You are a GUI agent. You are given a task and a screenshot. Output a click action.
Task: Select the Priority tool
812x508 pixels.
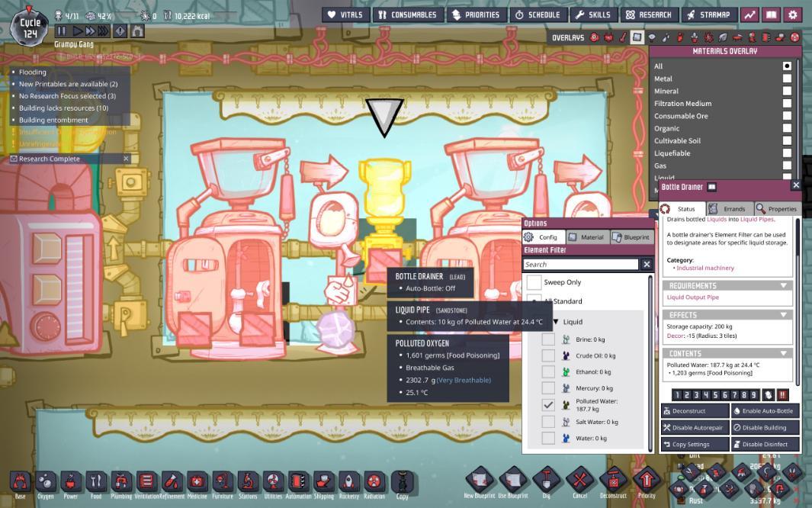647,480
